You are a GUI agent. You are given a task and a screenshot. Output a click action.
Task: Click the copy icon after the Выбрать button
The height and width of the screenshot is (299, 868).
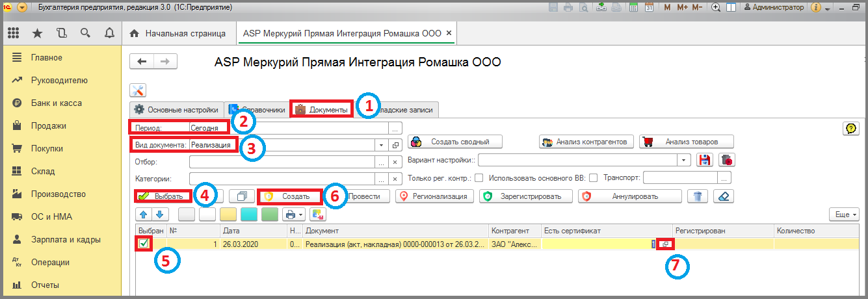(241, 196)
